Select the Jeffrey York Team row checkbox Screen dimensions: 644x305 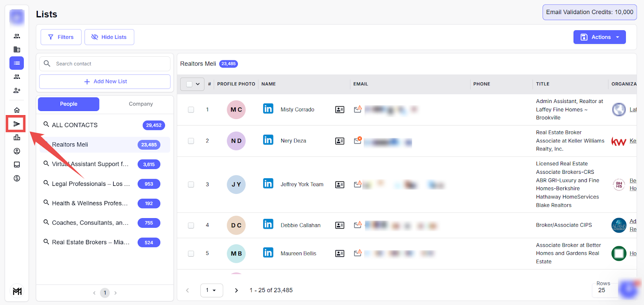[x=191, y=185]
